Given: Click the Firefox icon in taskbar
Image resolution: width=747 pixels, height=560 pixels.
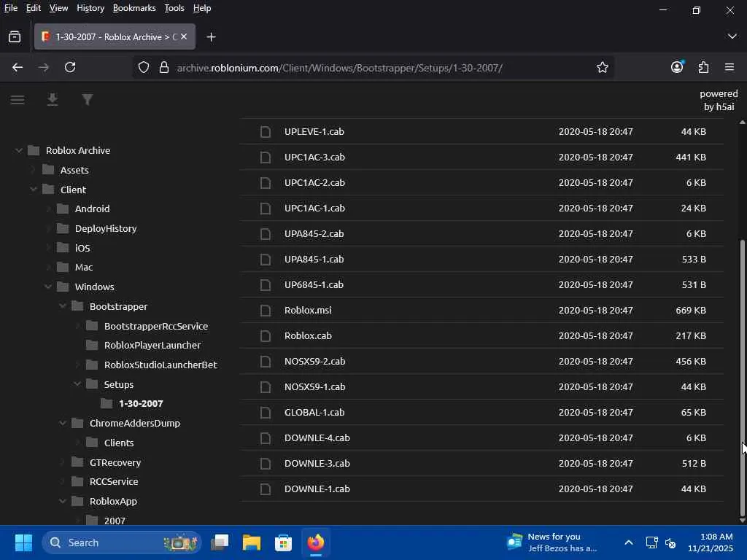Looking at the screenshot, I should pos(315,542).
